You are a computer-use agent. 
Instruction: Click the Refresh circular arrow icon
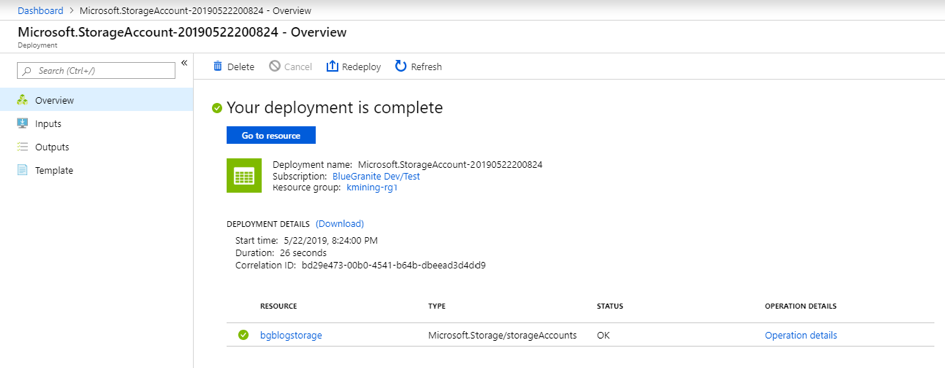(x=401, y=66)
